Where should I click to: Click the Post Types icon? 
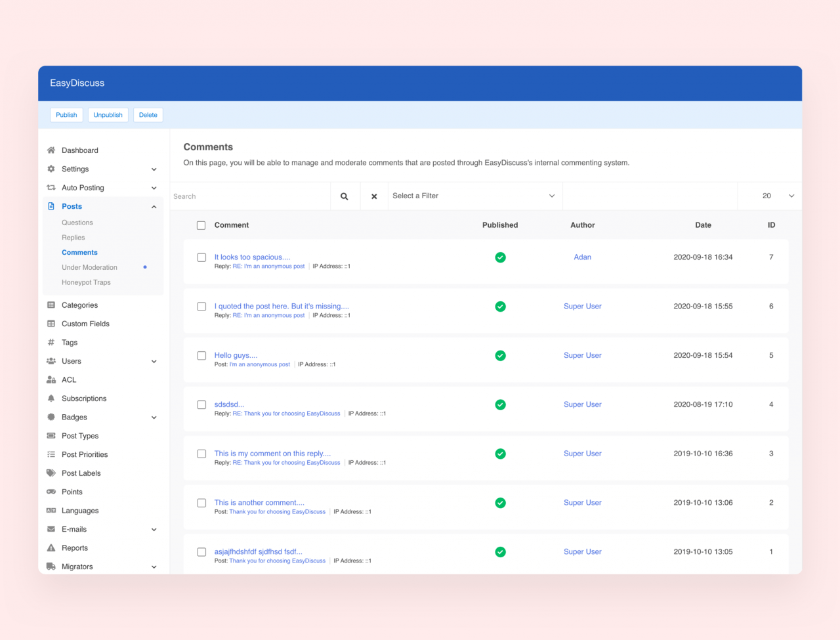51,436
